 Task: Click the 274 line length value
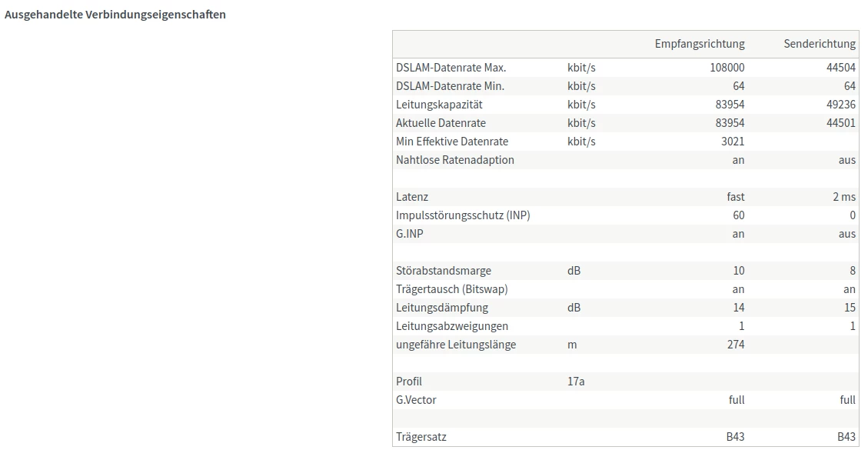[735, 345]
